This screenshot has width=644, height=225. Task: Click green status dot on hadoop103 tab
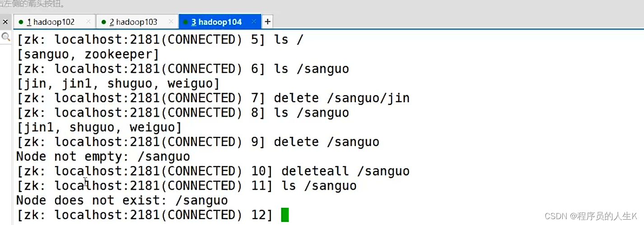(103, 22)
